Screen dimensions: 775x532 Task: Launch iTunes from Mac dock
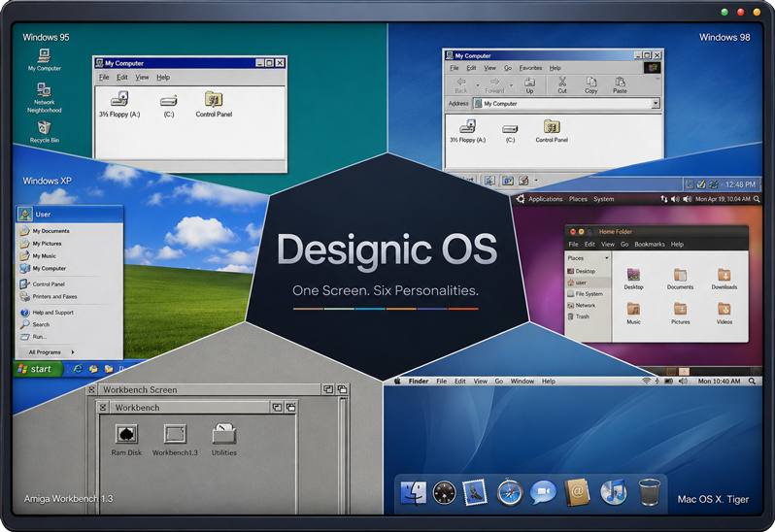tap(614, 492)
